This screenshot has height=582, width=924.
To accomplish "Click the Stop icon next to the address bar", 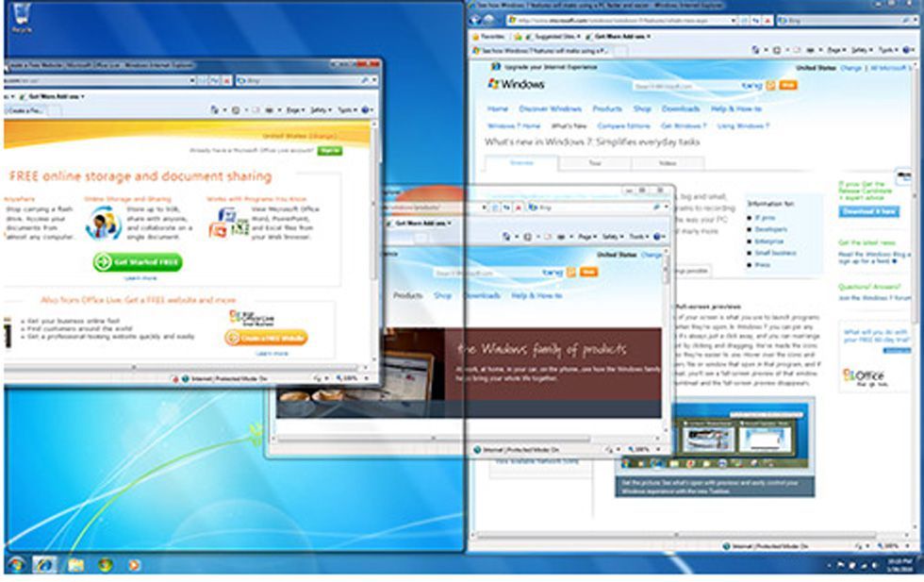I will [767, 19].
